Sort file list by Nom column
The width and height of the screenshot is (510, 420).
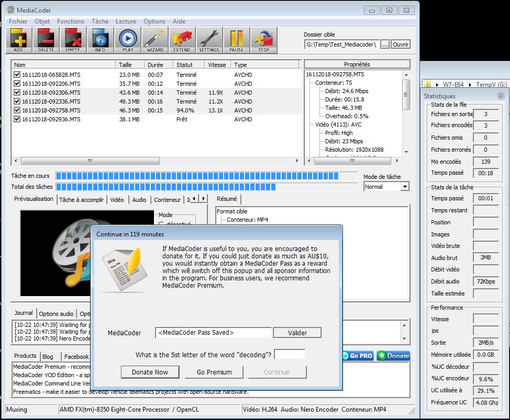coord(63,65)
